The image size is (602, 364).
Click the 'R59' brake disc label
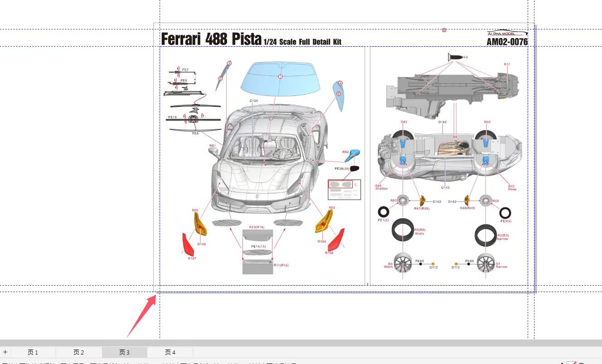click(495, 201)
